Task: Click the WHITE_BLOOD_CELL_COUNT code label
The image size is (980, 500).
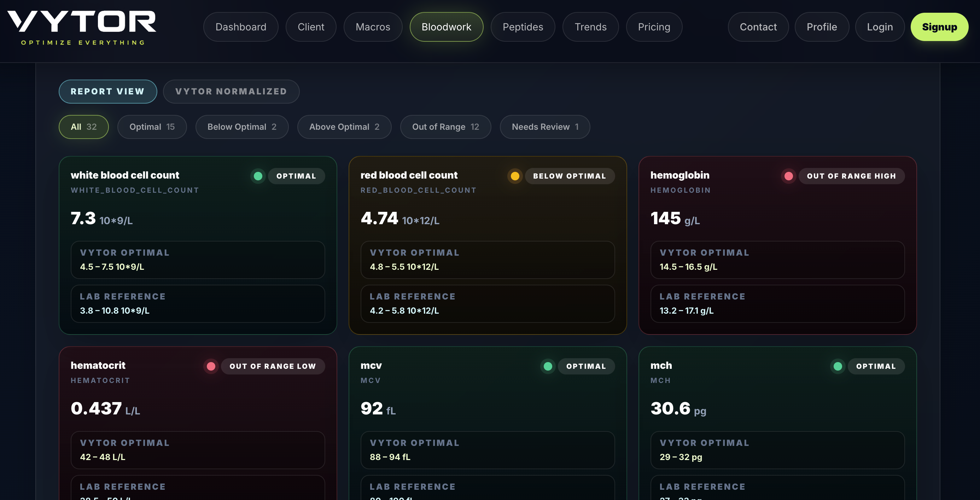Action: 135,190
